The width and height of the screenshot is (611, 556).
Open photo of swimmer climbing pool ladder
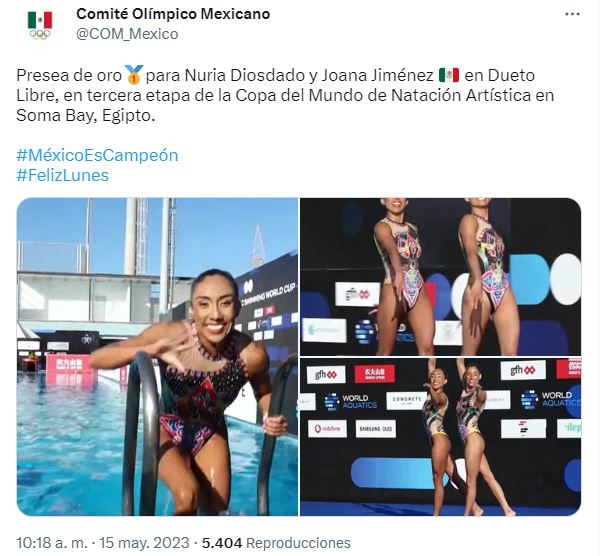157,357
